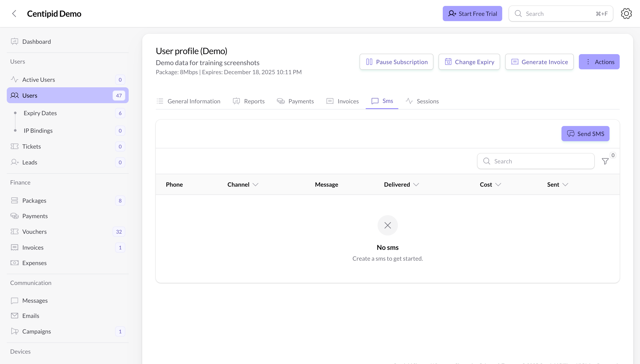Click the Packages server icon
The height and width of the screenshot is (364, 640).
[x=15, y=201]
